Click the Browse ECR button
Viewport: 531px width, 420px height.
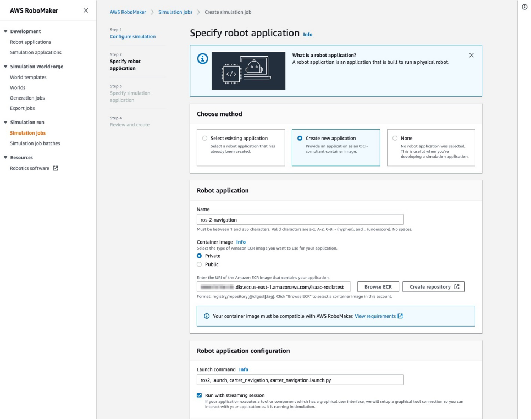tap(378, 287)
